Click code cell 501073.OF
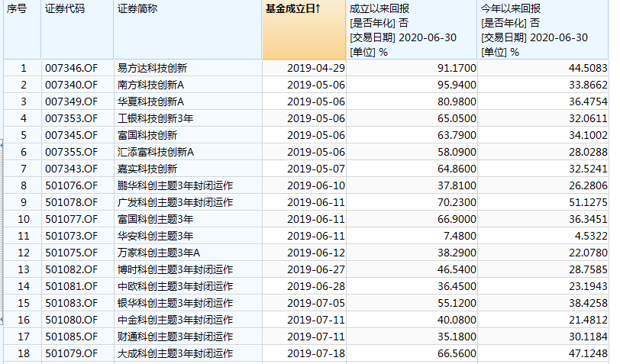620x364 pixels. click(x=71, y=236)
